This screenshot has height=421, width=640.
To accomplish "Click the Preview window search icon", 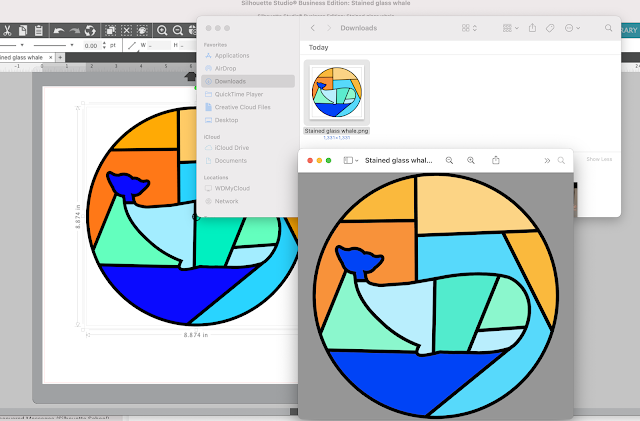I will 561,160.
